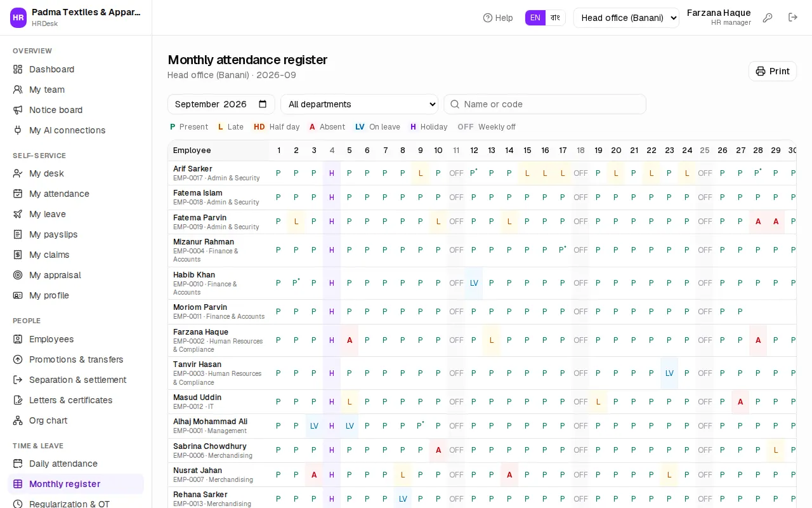Click the My appraisal target icon

pyautogui.click(x=18, y=275)
